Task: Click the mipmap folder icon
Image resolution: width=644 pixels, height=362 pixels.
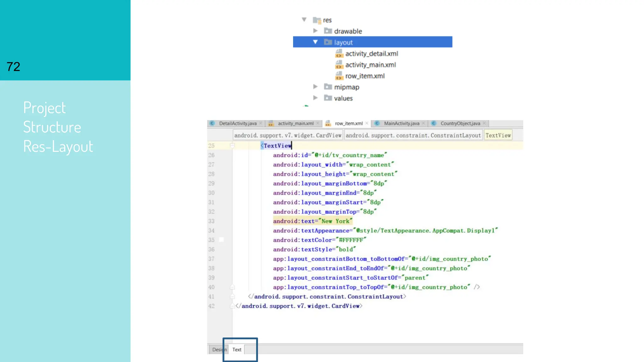Action: point(328,87)
